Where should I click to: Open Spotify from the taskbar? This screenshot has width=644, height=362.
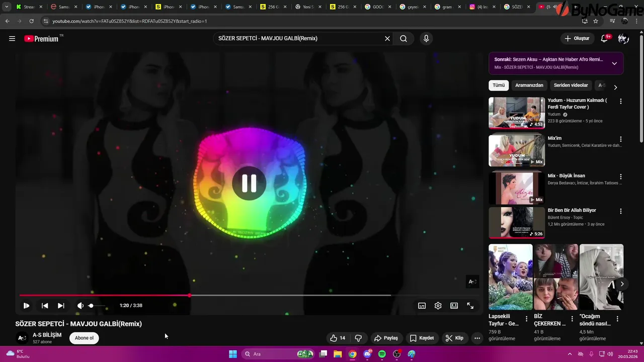[x=382, y=354]
